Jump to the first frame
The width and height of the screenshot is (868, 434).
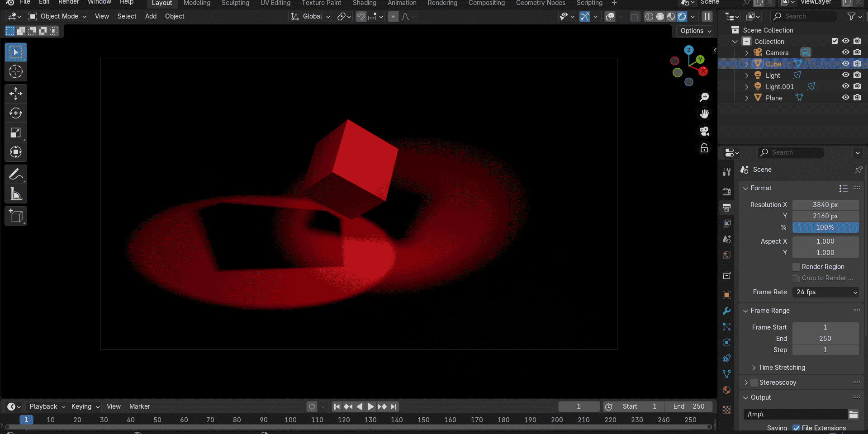[337, 406]
